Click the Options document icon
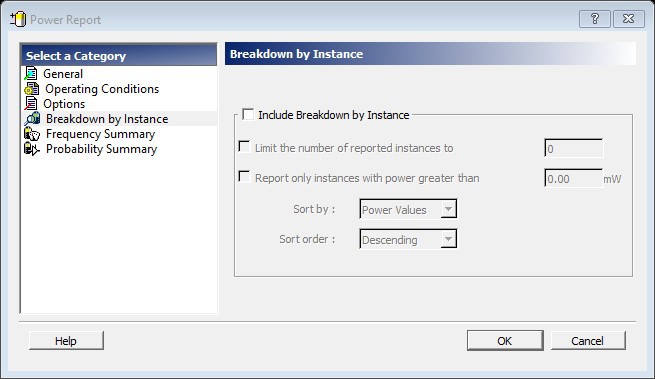 tap(31, 104)
